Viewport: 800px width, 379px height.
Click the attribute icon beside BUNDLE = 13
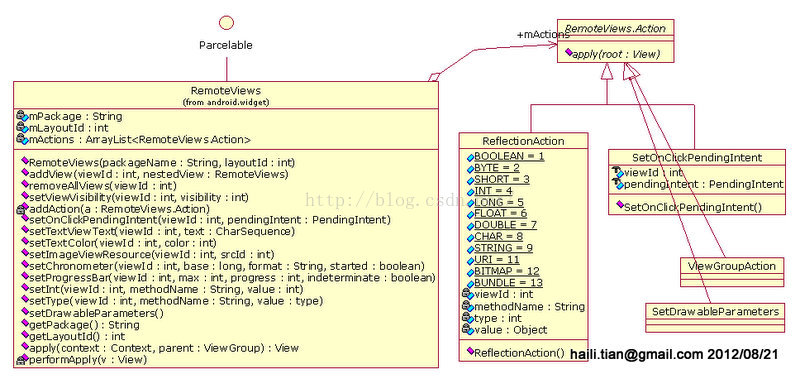(470, 283)
